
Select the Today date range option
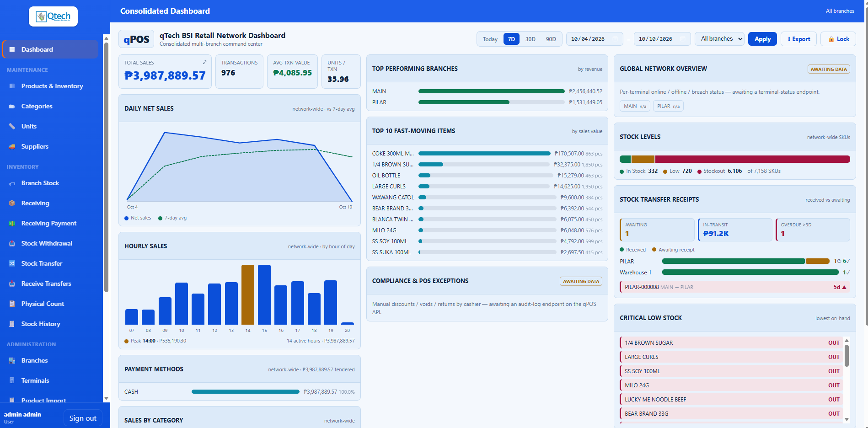point(490,39)
